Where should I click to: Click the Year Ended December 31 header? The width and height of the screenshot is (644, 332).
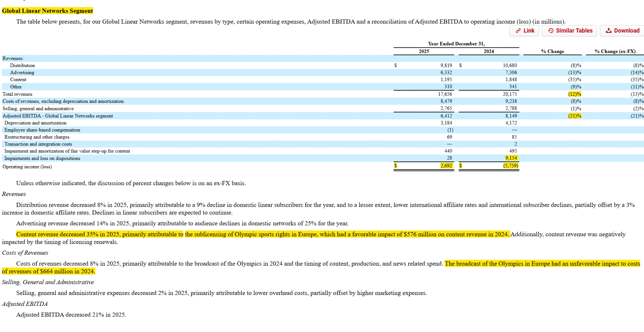[456, 44]
